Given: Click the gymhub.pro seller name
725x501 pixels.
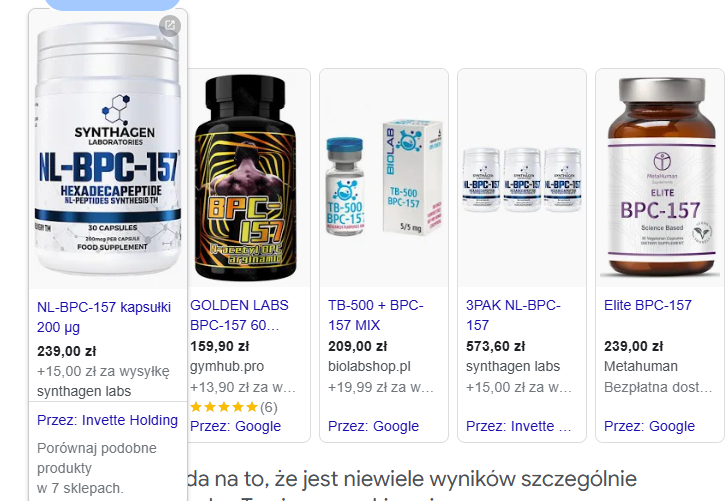Looking at the screenshot, I should (x=227, y=367).
